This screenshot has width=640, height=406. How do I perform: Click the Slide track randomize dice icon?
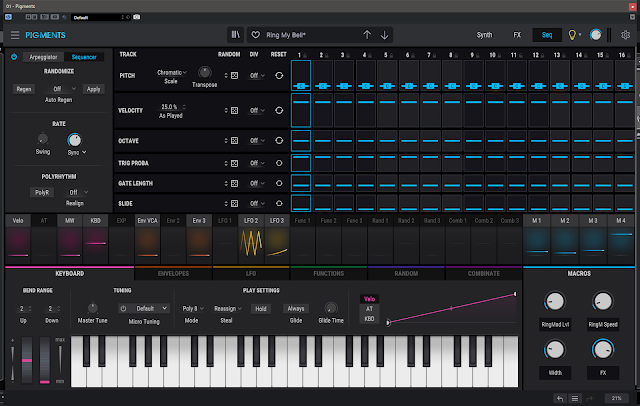pos(235,204)
